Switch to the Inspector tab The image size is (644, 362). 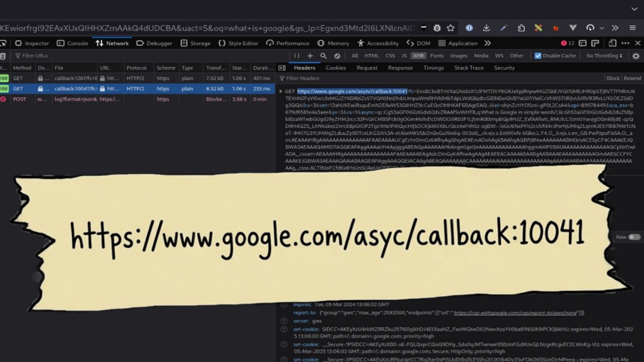click(32, 43)
